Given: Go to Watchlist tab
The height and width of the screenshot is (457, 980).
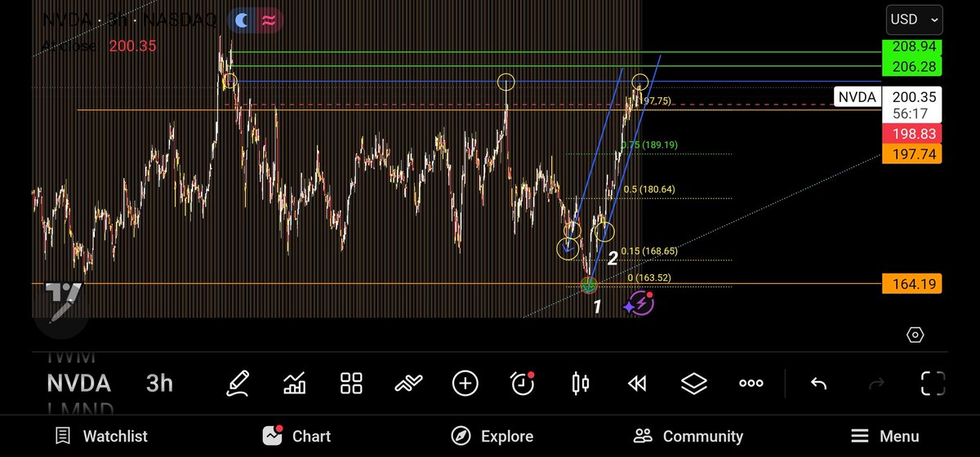Looking at the screenshot, I should click(x=101, y=436).
